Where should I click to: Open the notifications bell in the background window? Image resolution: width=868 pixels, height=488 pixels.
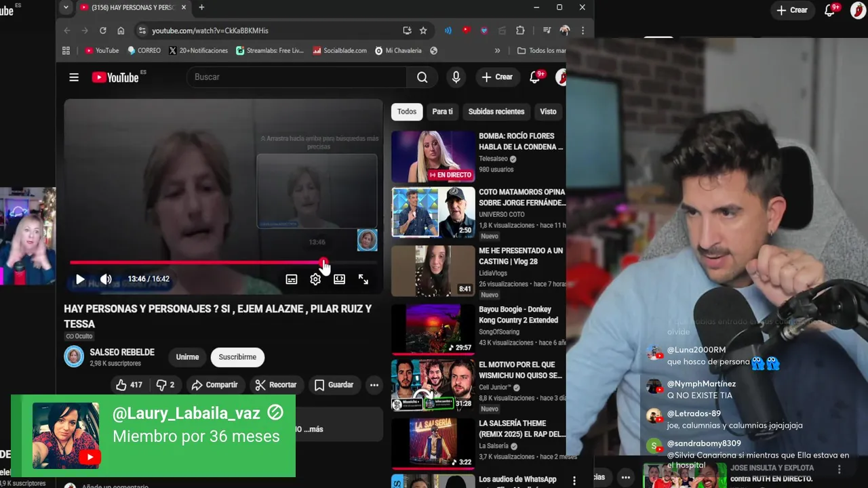(830, 10)
